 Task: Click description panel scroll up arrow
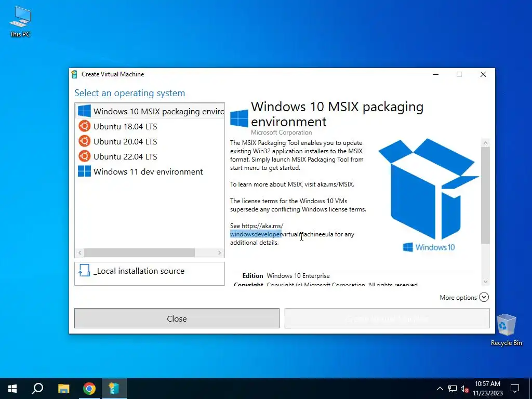pos(486,143)
